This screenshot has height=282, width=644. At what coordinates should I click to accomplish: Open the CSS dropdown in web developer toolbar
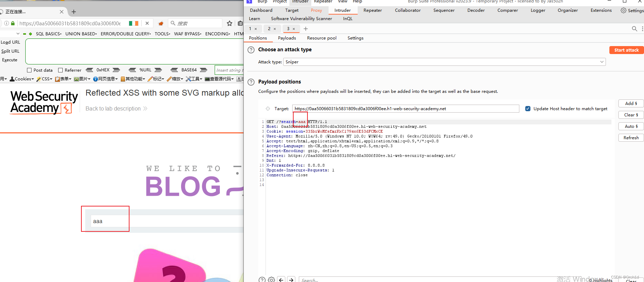pos(45,79)
